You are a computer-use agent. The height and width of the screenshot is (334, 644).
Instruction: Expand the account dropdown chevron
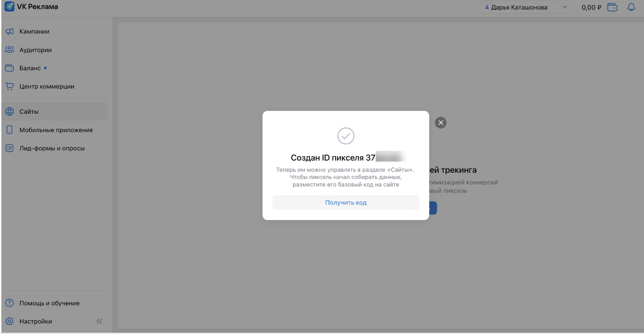pos(565,7)
